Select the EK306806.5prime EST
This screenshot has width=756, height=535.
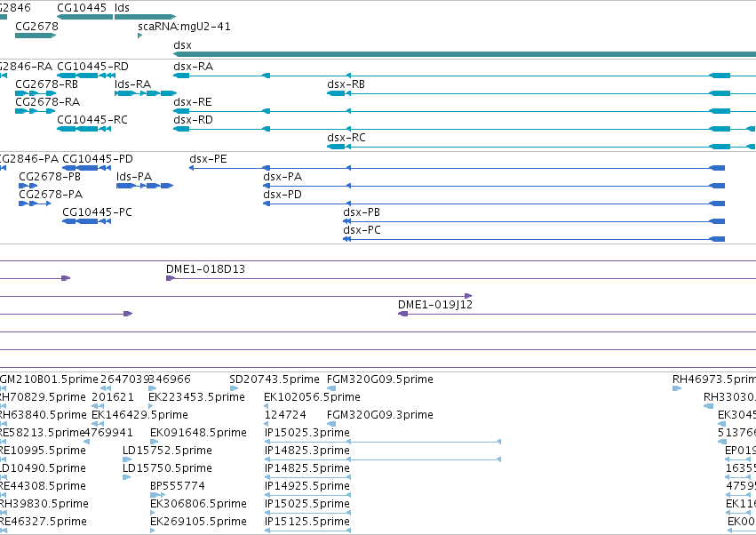point(153,513)
